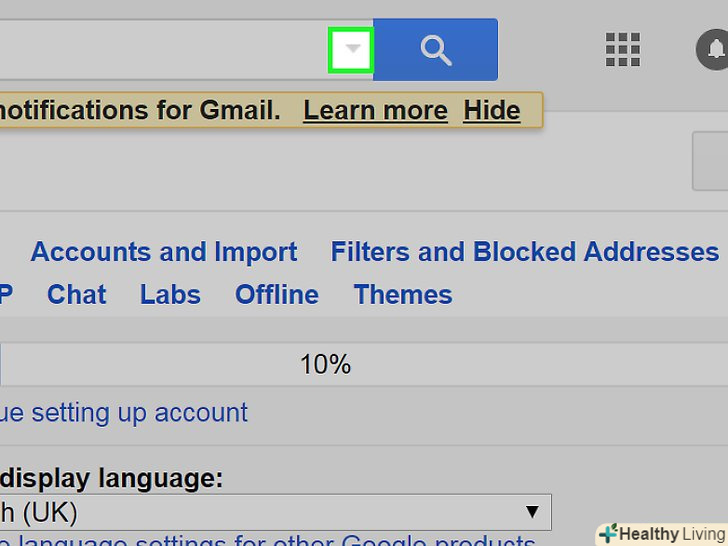Open the Offline settings tab
This screenshot has height=546, width=728.
click(x=277, y=295)
